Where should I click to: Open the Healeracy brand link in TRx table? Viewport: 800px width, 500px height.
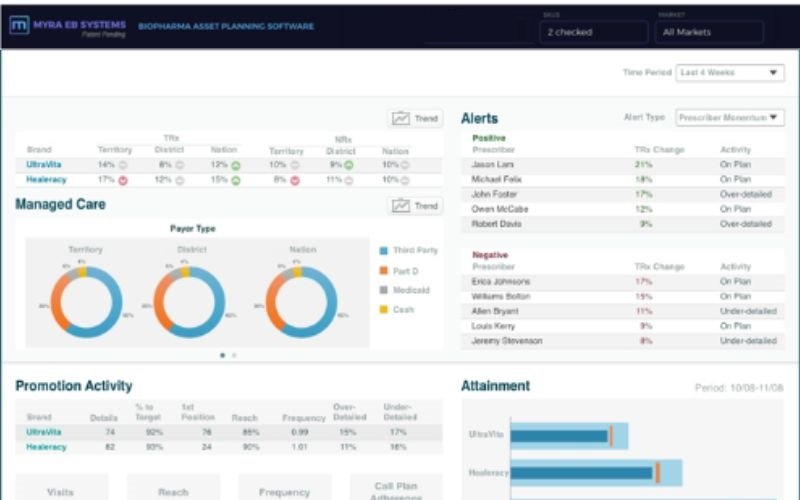pos(46,180)
